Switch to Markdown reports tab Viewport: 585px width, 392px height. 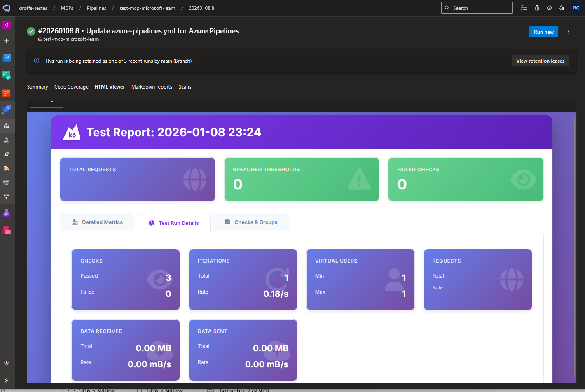coord(152,87)
